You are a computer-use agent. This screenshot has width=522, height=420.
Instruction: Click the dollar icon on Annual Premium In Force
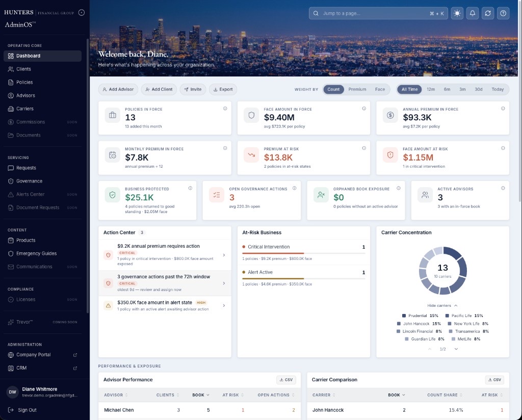tap(390, 115)
